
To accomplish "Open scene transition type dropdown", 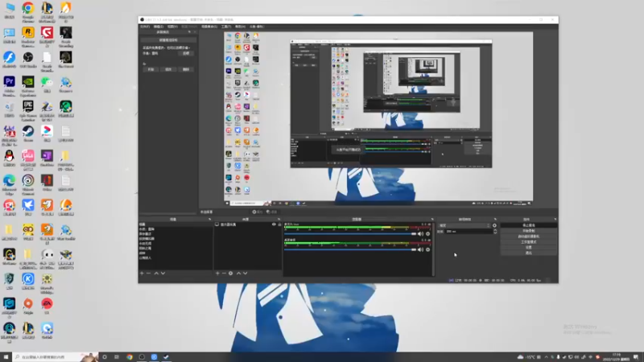I will click(x=464, y=225).
